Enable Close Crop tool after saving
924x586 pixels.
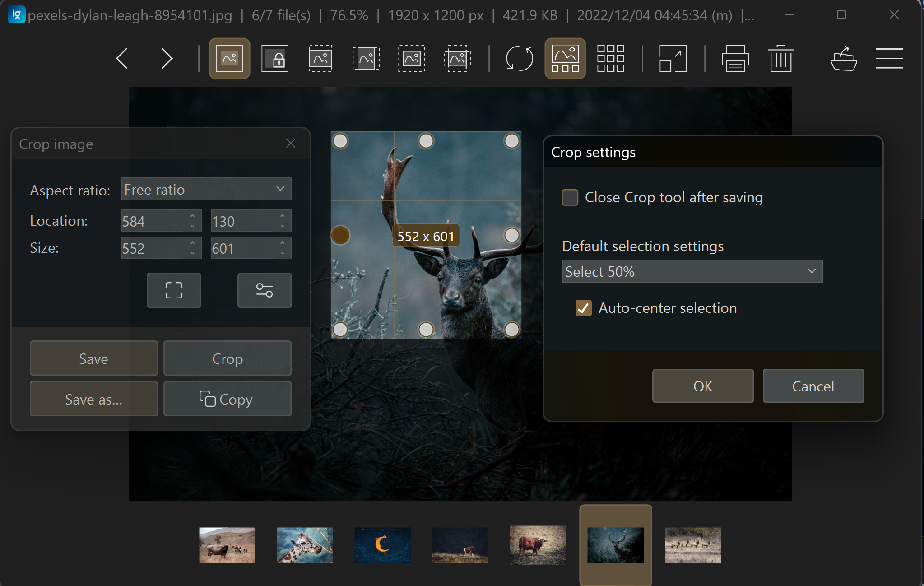[570, 197]
